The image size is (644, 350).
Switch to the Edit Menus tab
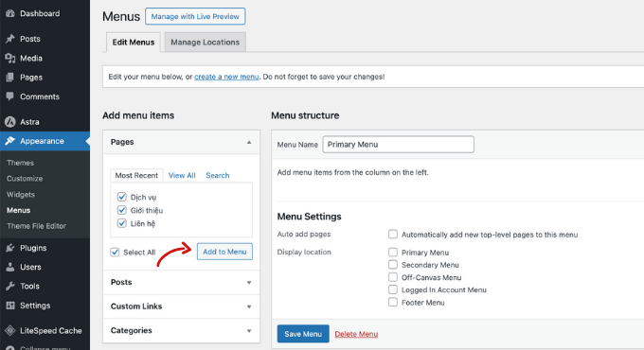point(134,43)
